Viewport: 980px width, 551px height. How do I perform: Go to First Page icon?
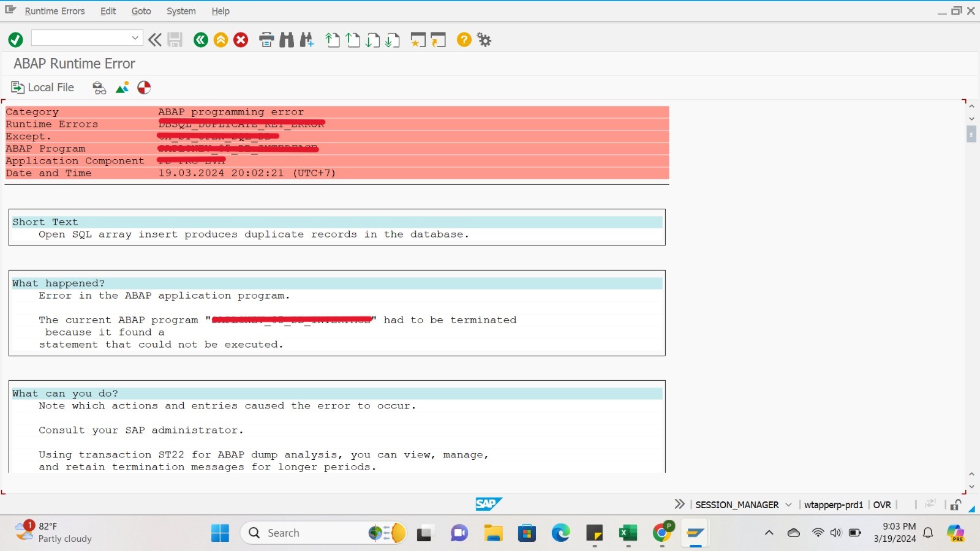333,40
